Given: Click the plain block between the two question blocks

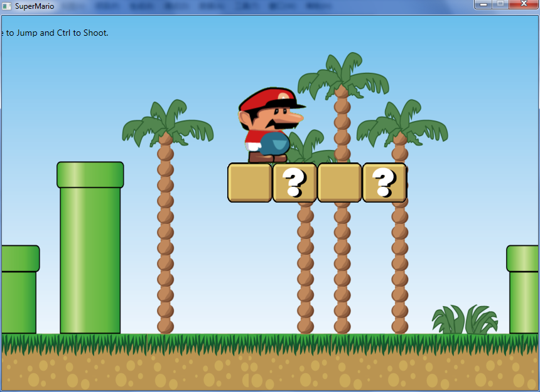Looking at the screenshot, I should click(x=340, y=183).
